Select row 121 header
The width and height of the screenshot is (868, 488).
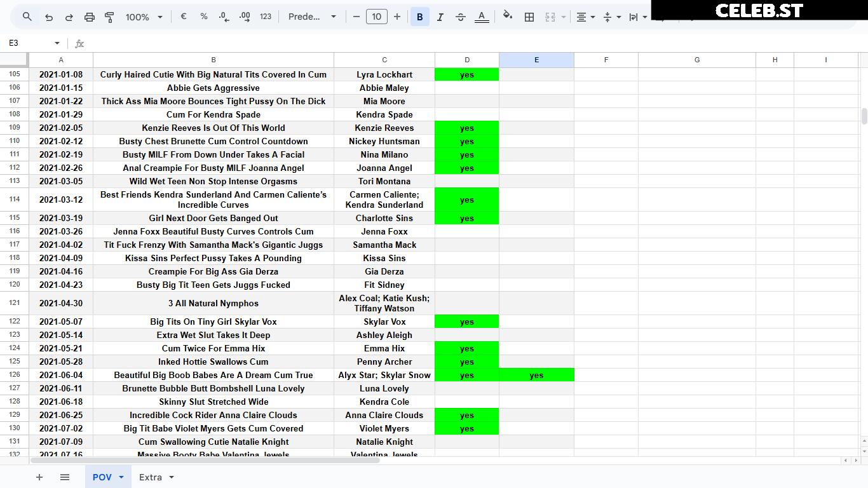coord(15,303)
